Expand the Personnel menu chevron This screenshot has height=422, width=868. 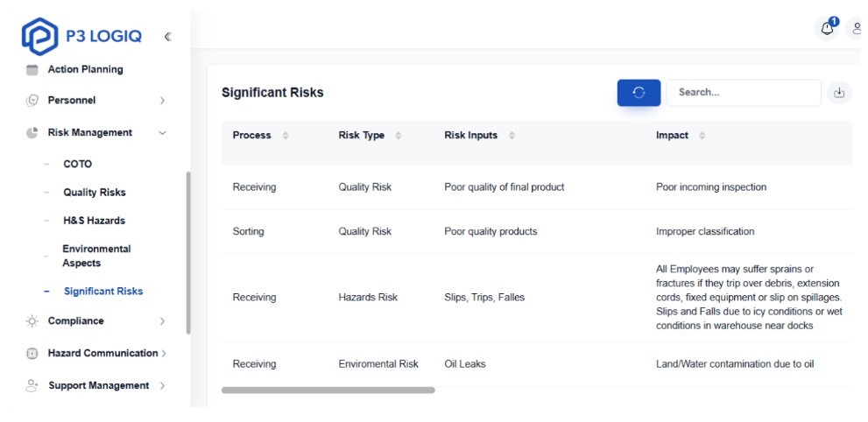pos(162,101)
